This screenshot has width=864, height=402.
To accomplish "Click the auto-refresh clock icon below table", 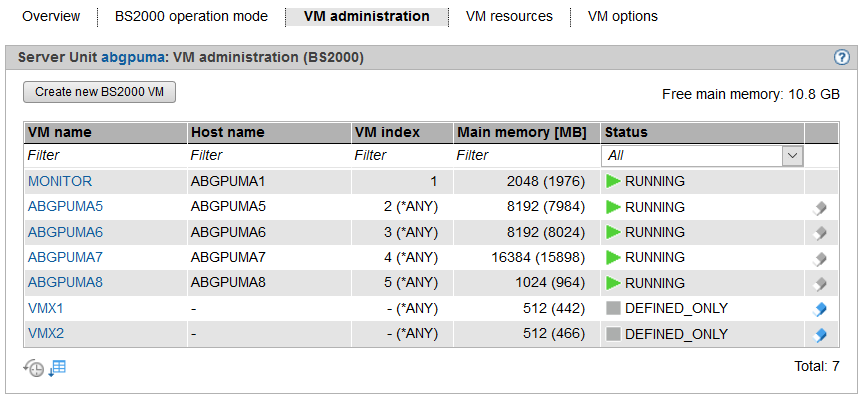I will pos(34,368).
